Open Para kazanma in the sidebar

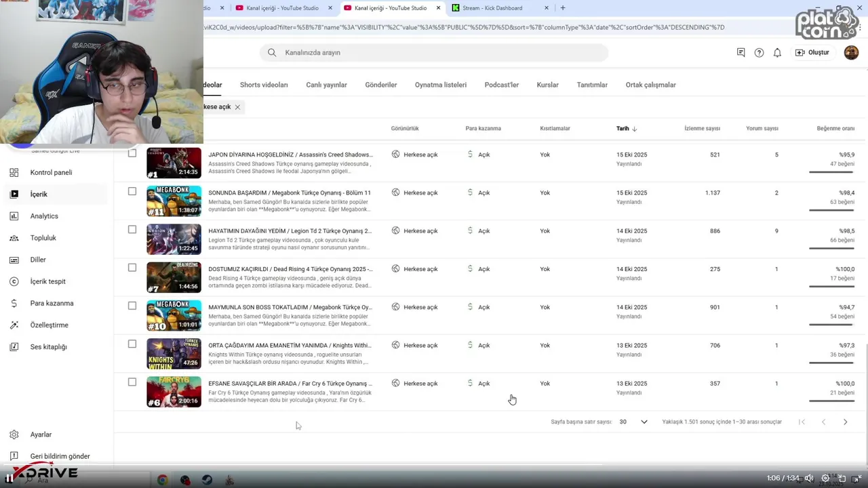(52, 303)
